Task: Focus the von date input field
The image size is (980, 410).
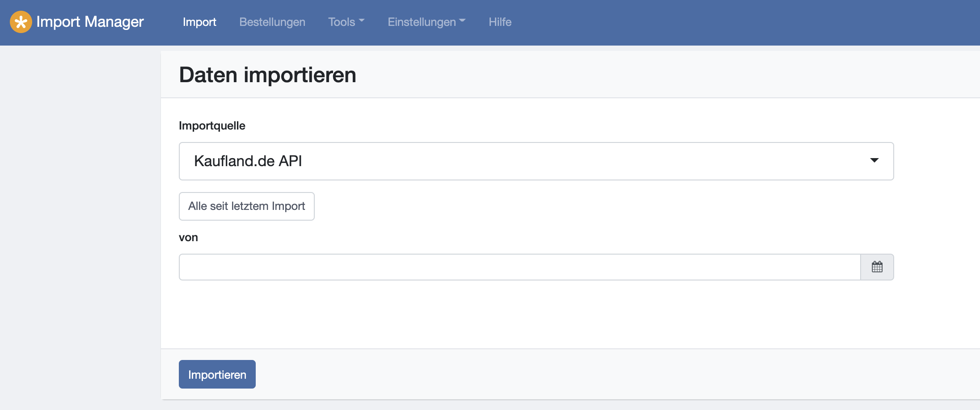Action: pyautogui.click(x=520, y=267)
